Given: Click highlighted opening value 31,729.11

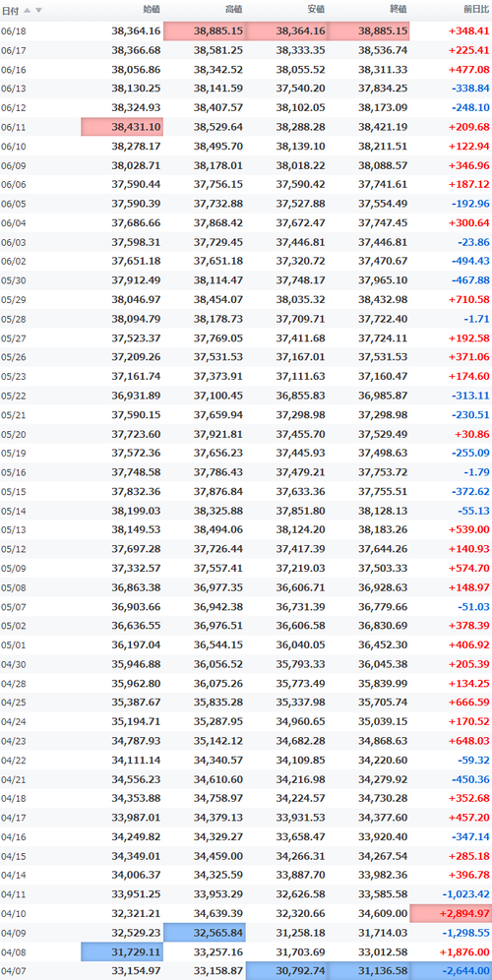Looking at the screenshot, I should pyautogui.click(x=122, y=951).
